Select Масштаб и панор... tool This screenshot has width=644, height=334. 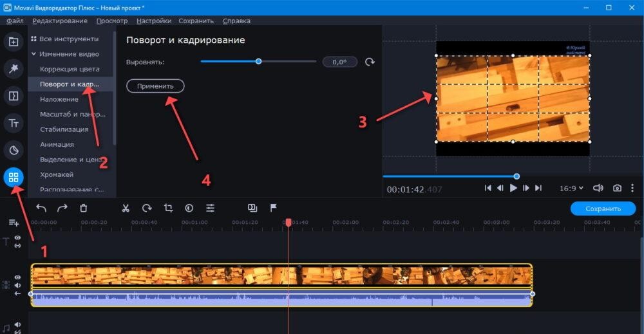coord(73,114)
